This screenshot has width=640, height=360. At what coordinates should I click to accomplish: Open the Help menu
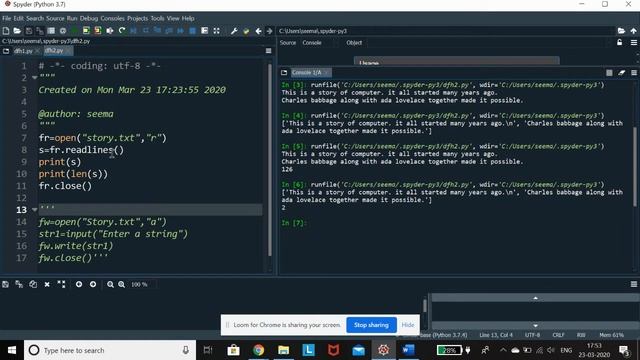188,18
